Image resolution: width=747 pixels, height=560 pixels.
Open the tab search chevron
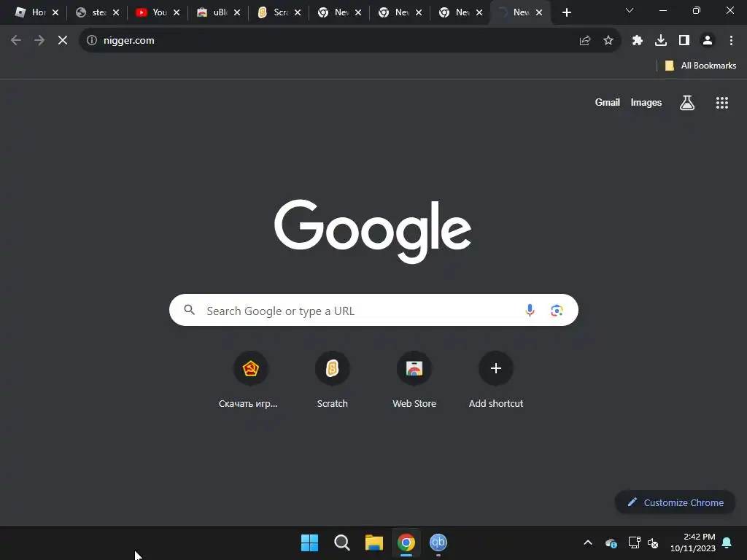(630, 10)
